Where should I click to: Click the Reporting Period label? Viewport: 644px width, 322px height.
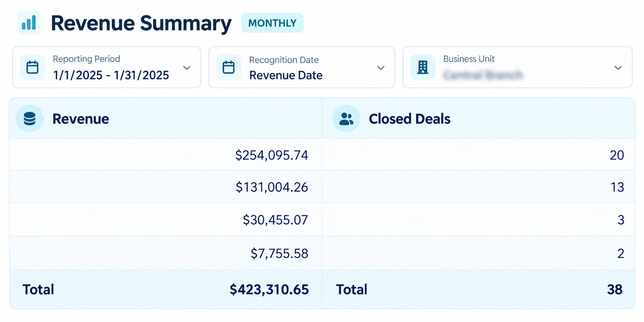86,59
